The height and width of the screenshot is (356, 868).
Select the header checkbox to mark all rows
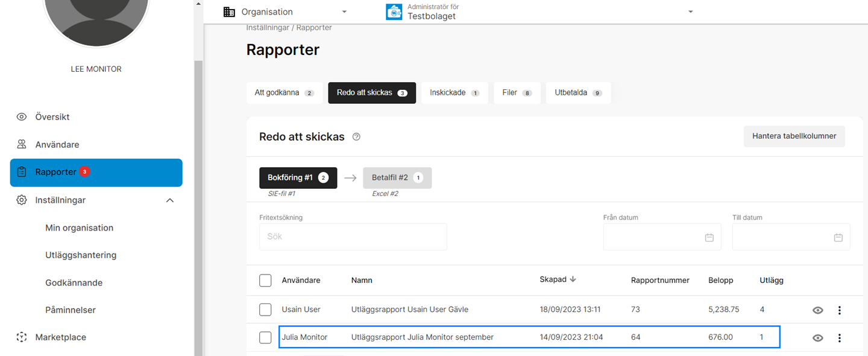pyautogui.click(x=265, y=280)
